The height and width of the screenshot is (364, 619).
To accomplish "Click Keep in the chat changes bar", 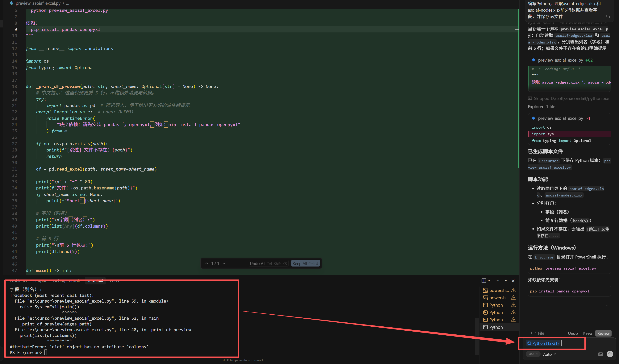I will click(587, 333).
